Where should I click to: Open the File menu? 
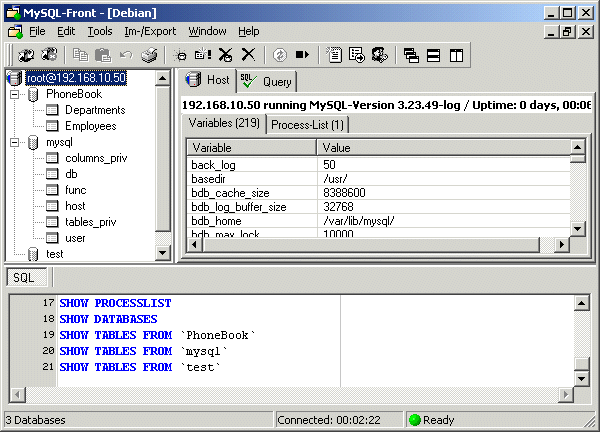37,31
